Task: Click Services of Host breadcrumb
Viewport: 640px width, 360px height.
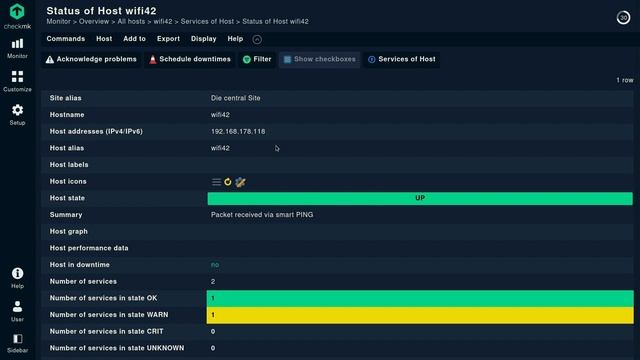Action: coord(207,22)
